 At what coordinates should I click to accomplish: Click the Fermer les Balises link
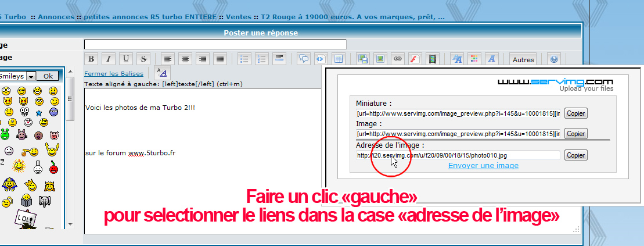(113, 73)
